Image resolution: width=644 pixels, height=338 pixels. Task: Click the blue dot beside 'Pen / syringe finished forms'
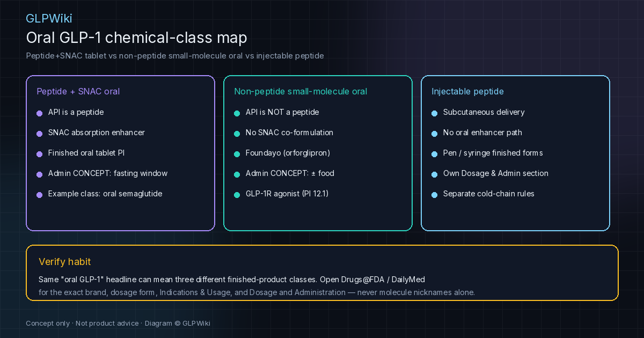tap(434, 154)
